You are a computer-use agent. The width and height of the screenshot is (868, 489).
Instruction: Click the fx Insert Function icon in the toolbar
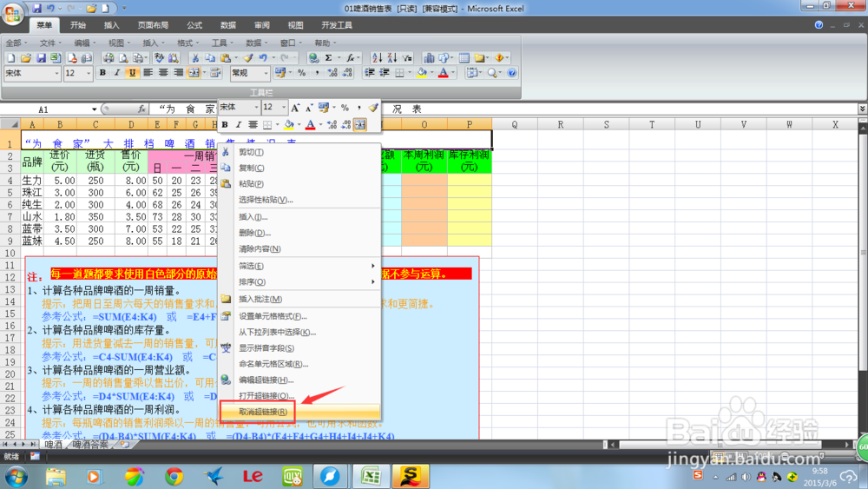click(x=350, y=57)
